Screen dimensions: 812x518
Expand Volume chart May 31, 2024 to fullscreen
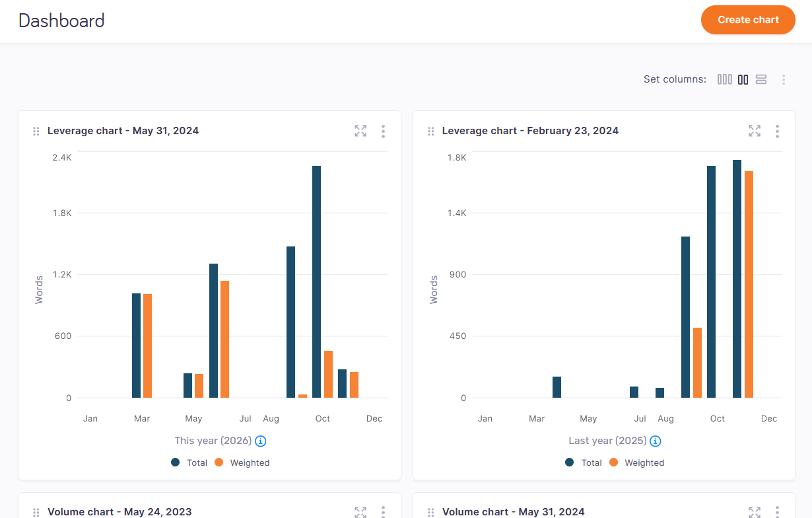[755, 512]
